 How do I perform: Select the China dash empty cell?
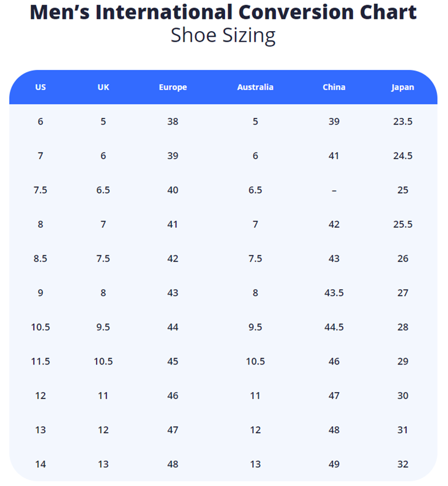tap(334, 190)
